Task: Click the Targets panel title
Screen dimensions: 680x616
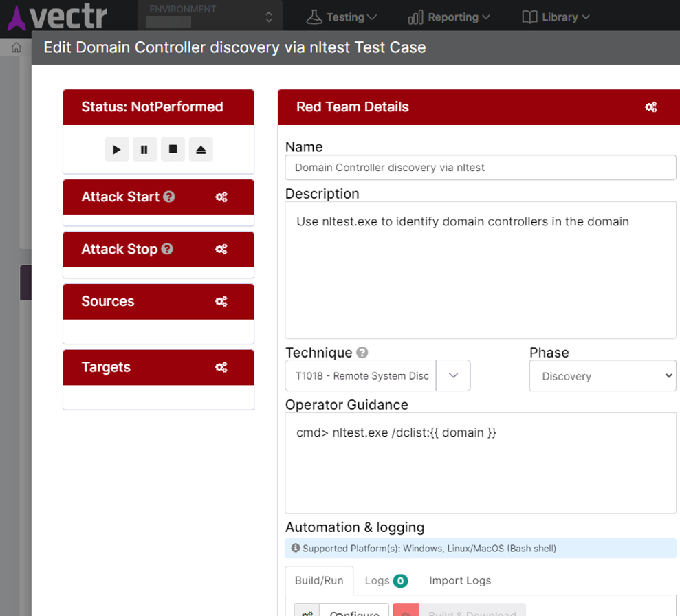Action: click(107, 367)
